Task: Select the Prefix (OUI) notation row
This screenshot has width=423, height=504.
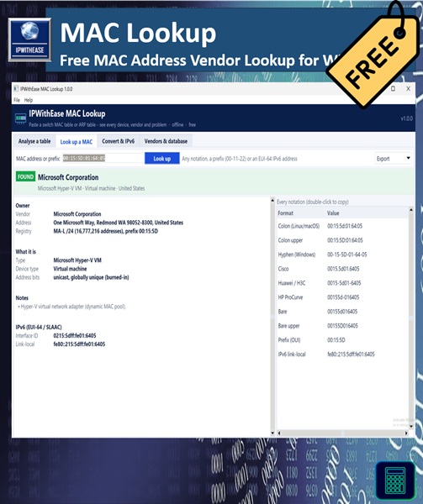Action: coord(342,340)
